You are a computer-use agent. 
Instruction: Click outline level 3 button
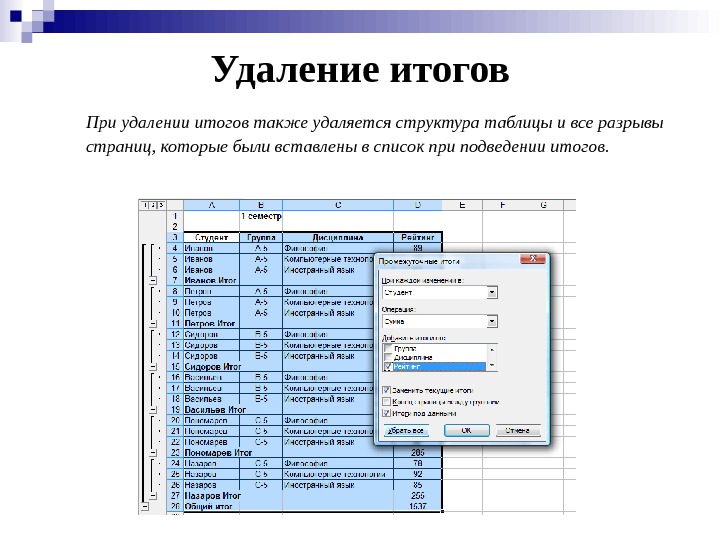tap(161, 205)
